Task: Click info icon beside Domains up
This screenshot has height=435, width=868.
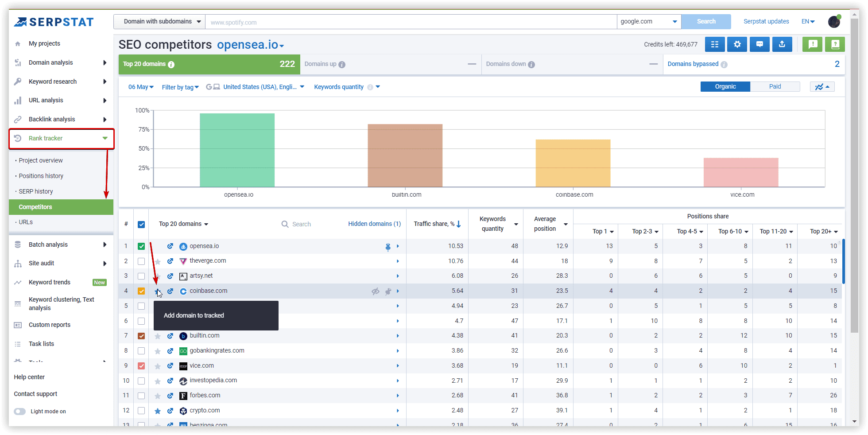Action: [342, 65]
